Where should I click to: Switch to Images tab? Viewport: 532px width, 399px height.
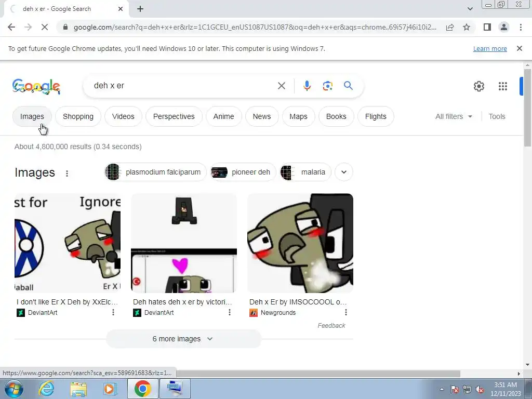32,116
